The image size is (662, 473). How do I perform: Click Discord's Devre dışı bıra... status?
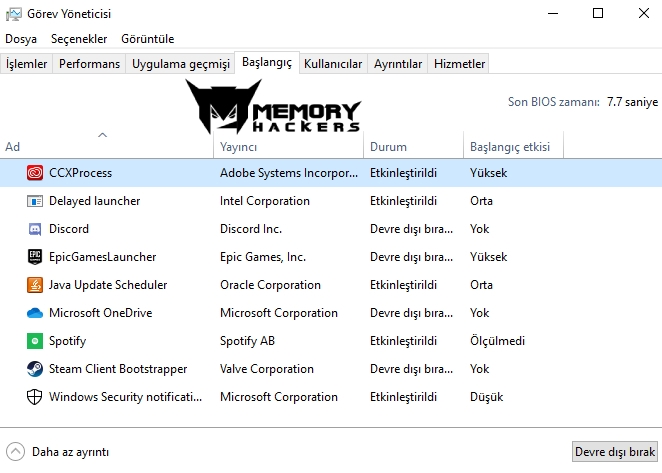click(x=411, y=229)
